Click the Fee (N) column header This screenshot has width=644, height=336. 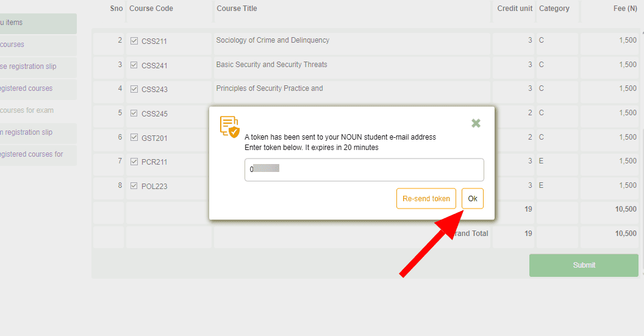click(625, 8)
